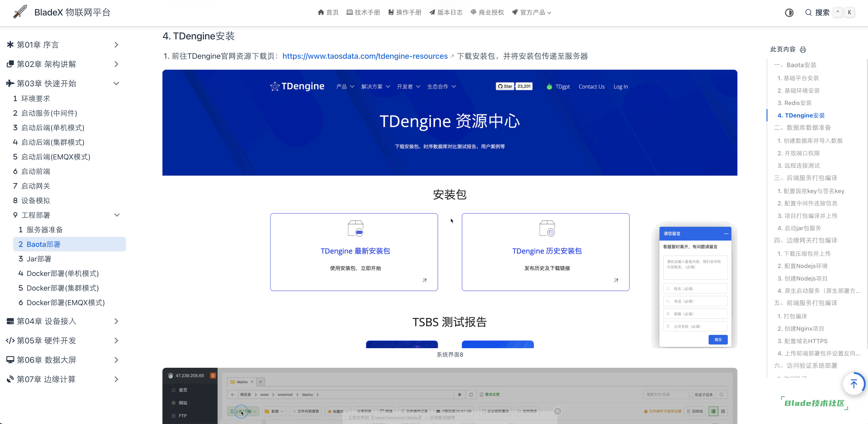Expand 第07章 边缘计算 chapter

(x=63, y=379)
